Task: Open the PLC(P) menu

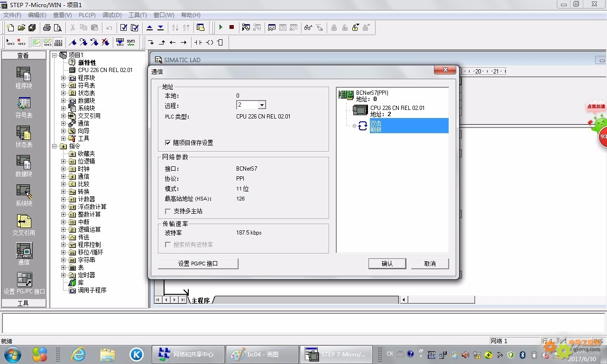Action: click(87, 15)
